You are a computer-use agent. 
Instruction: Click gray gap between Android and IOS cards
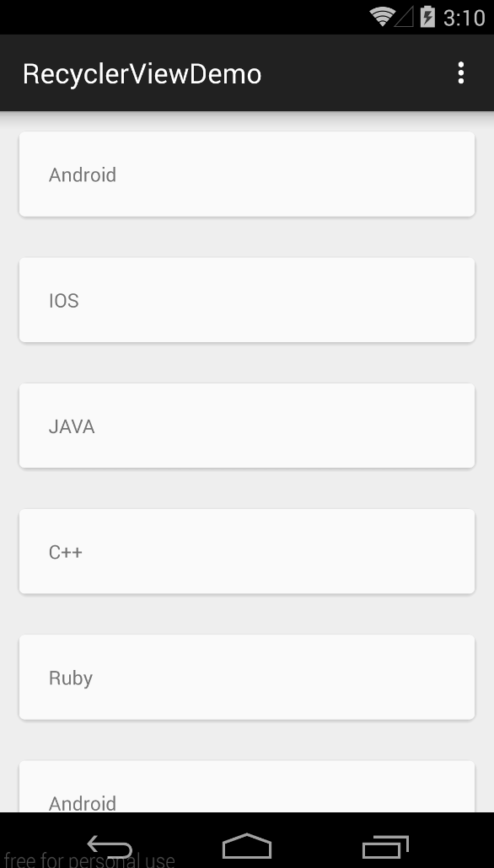coord(247,237)
